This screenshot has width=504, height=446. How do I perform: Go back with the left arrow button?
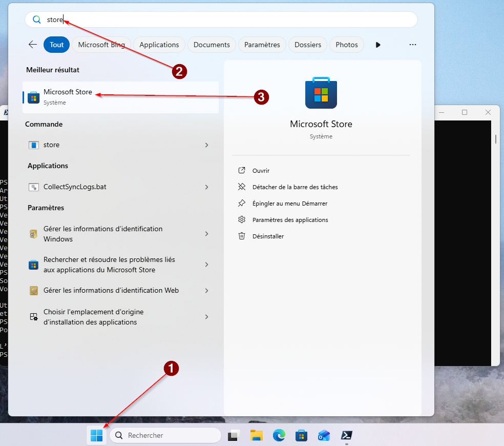point(33,45)
